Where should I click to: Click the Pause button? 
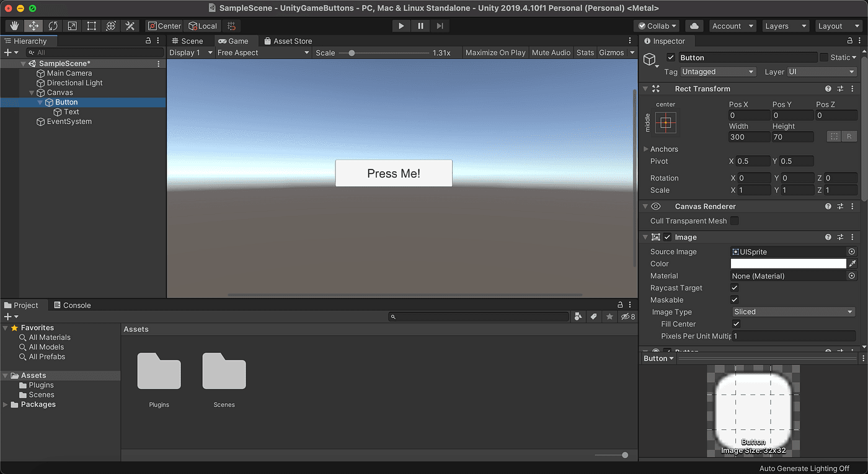pyautogui.click(x=420, y=25)
